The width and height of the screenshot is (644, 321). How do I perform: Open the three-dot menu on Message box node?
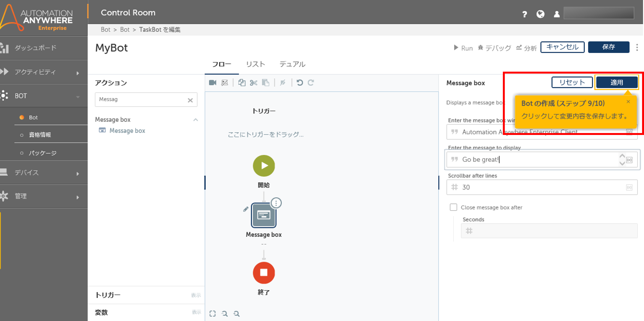tap(276, 203)
